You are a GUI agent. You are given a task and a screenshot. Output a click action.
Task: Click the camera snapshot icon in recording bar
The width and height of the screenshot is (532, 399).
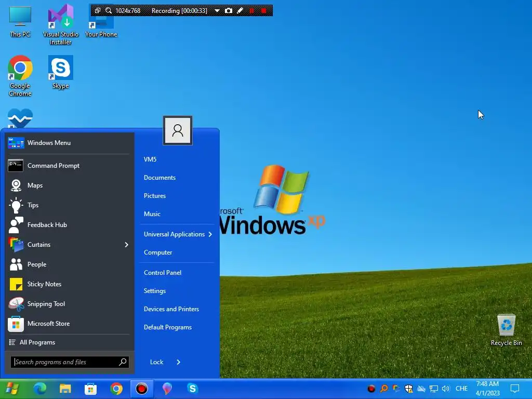pos(229,10)
